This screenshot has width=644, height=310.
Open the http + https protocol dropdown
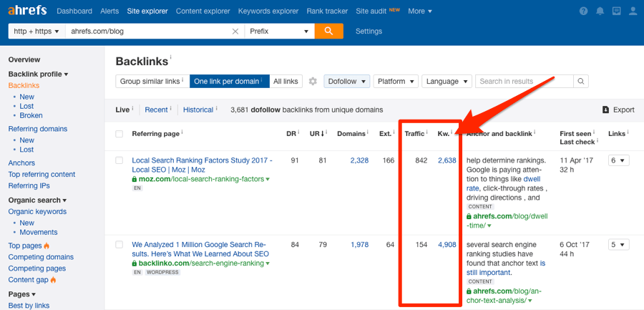36,32
